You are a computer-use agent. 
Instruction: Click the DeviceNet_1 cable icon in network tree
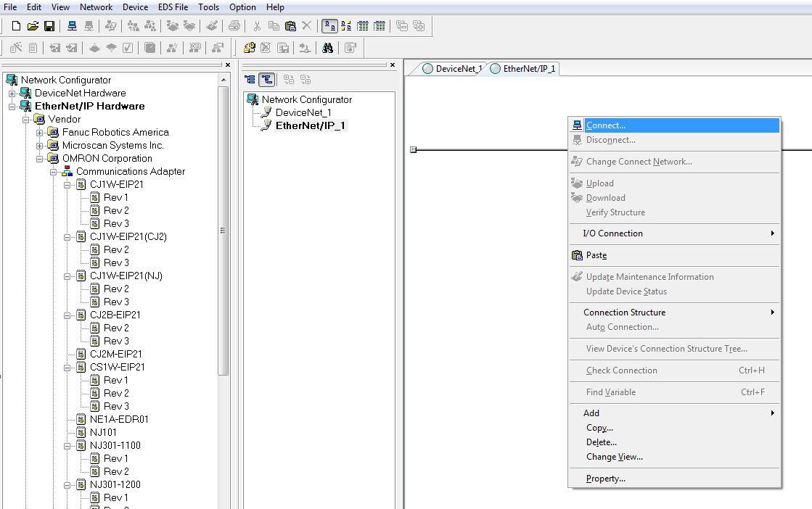coord(266,112)
